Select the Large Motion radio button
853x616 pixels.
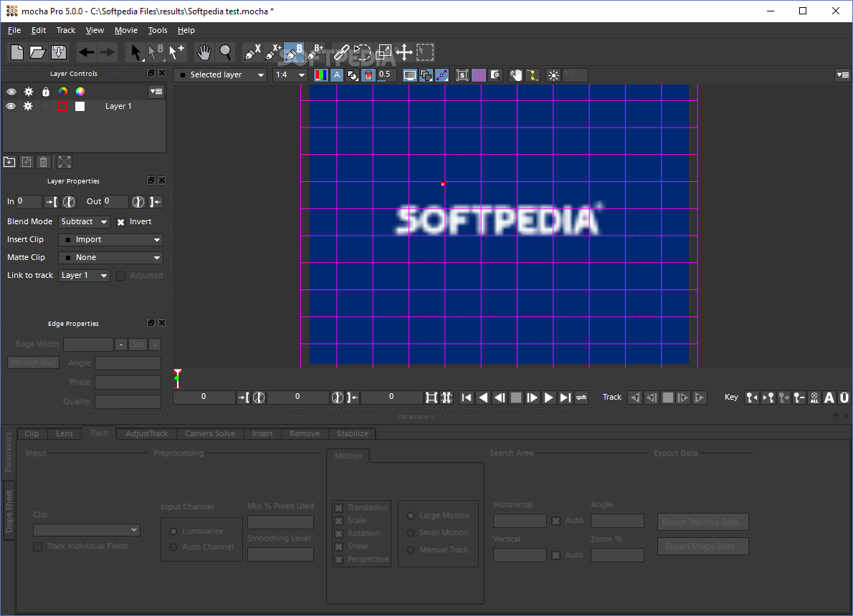tap(411, 516)
